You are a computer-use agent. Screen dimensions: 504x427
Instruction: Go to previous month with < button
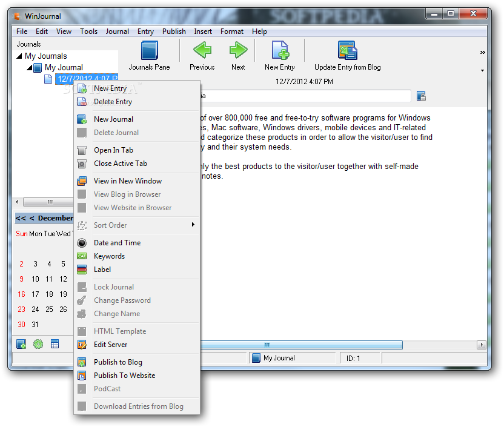32,218
